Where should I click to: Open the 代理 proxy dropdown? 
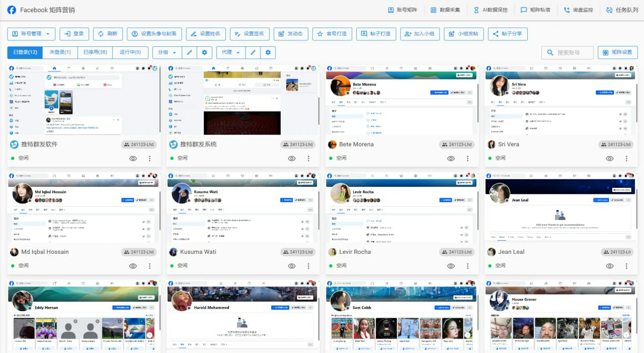pos(230,52)
